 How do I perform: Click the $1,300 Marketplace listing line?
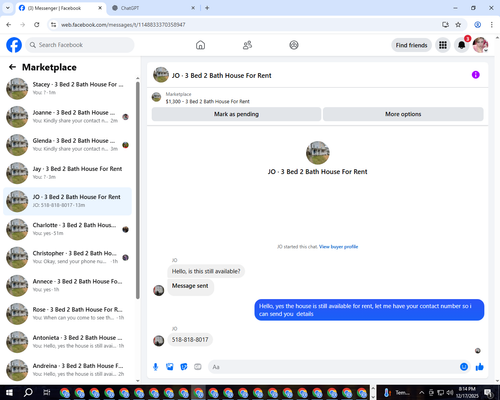207,101
